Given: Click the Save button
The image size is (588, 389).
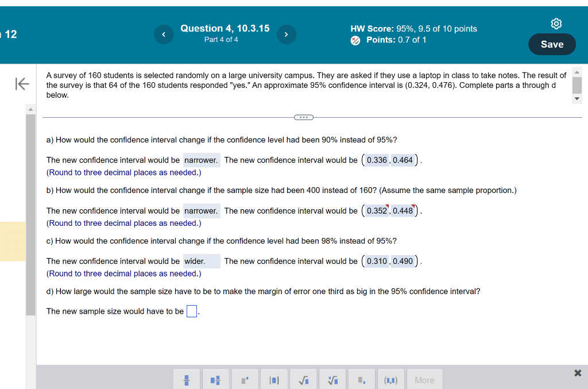Looking at the screenshot, I should [x=552, y=44].
